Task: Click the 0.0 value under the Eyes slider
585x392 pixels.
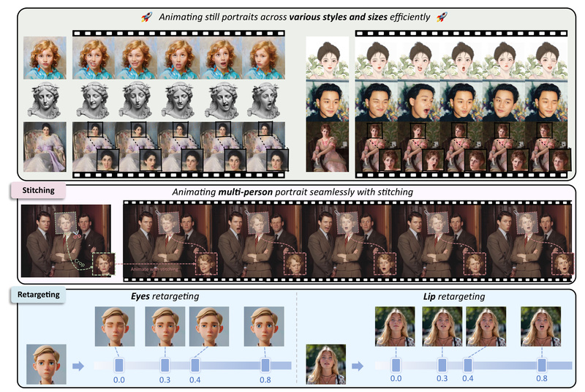Action: coord(119,380)
